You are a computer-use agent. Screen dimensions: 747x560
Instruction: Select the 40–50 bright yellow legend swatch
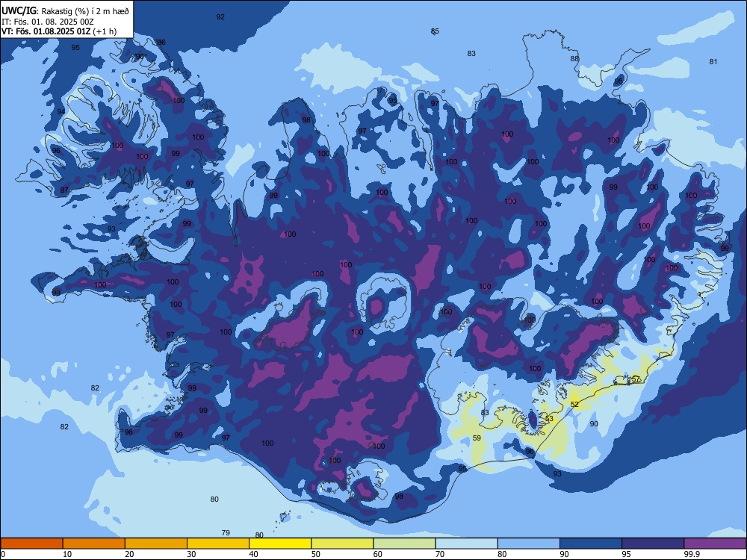280,544
